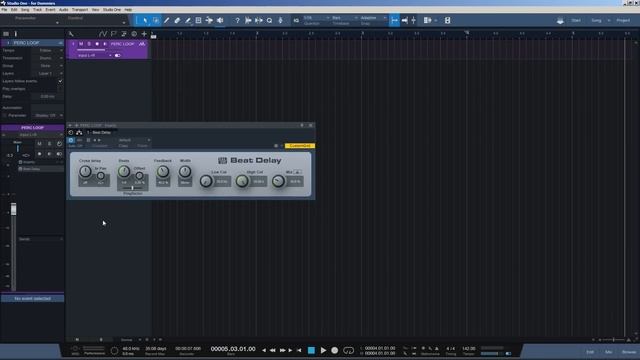Switch to the Project page button
The height and width of the screenshot is (360, 640).
tap(623, 20)
